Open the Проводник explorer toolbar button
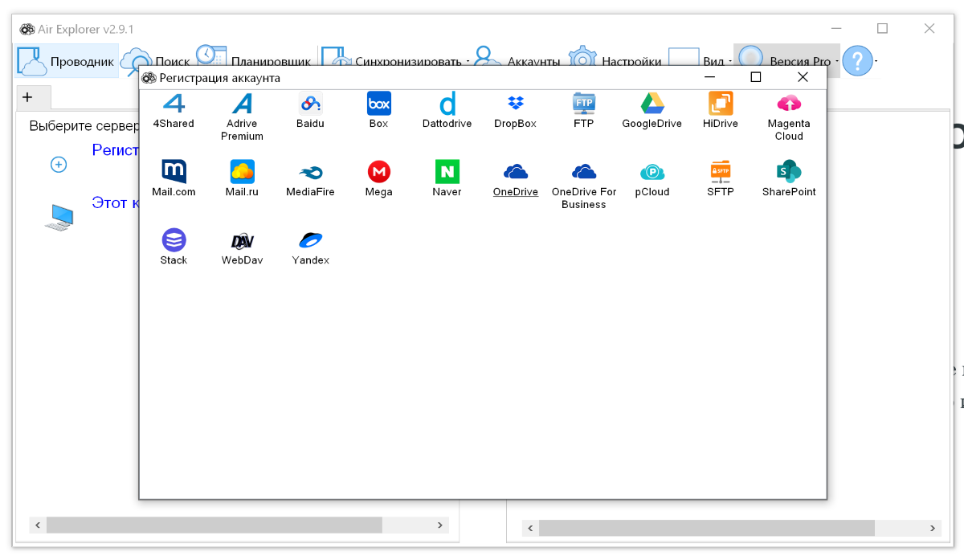The height and width of the screenshot is (560, 964). (67, 61)
